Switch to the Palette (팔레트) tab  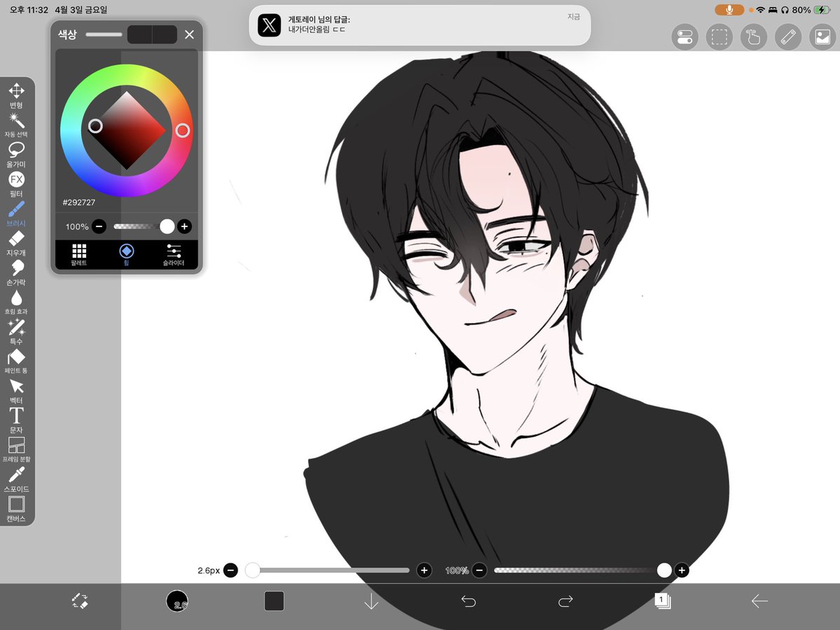coord(78,254)
